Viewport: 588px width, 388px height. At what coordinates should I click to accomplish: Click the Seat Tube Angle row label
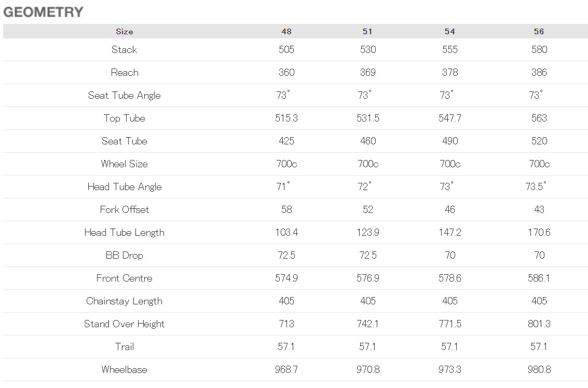[x=124, y=95]
